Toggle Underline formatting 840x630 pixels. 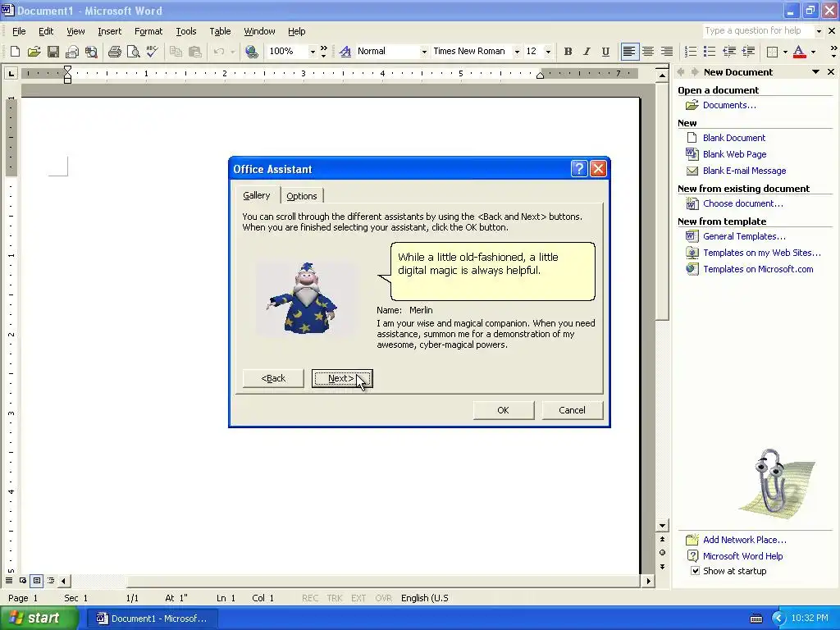[x=605, y=52]
